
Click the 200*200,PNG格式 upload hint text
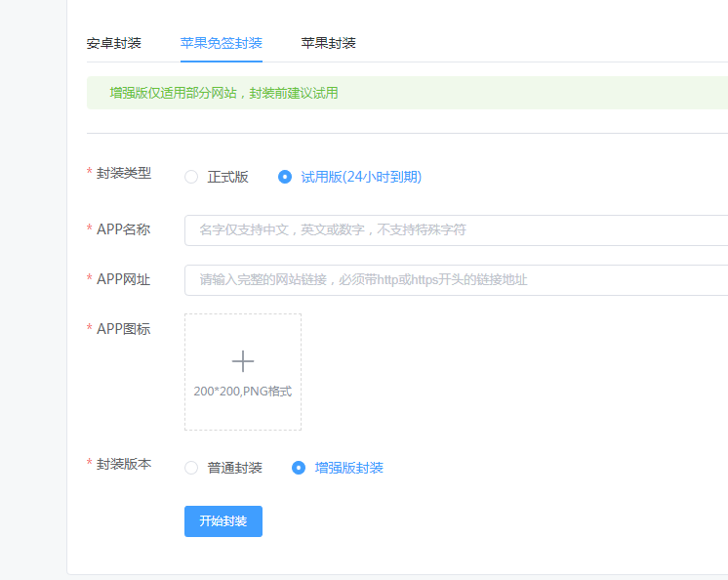243,392
